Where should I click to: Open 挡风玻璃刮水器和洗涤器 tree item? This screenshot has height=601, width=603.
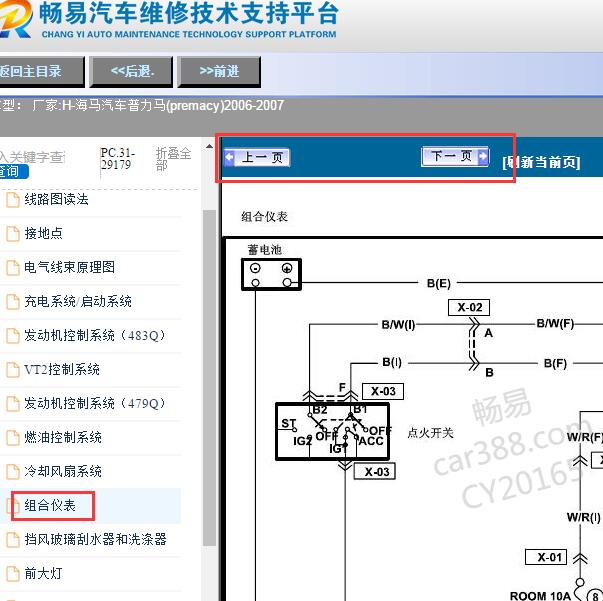coord(95,539)
